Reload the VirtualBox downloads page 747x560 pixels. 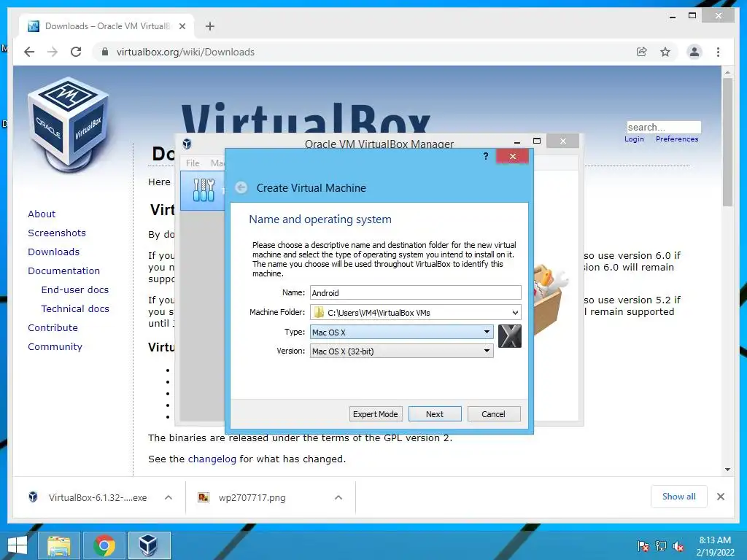tap(76, 52)
